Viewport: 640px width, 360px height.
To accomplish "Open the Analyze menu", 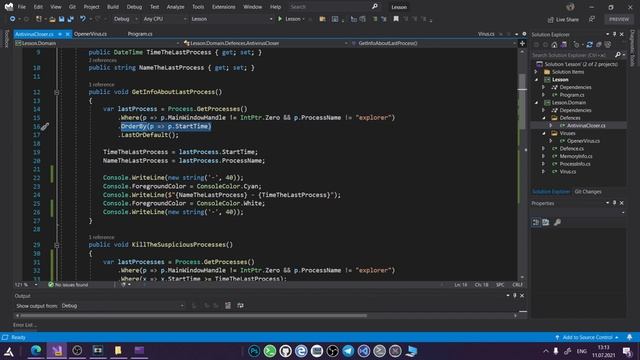I will [176, 7].
